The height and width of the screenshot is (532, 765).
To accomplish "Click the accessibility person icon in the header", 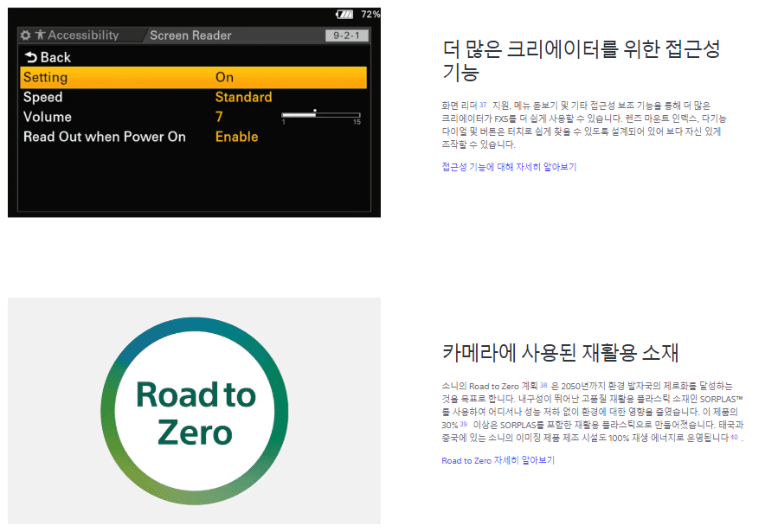I will 41,35.
